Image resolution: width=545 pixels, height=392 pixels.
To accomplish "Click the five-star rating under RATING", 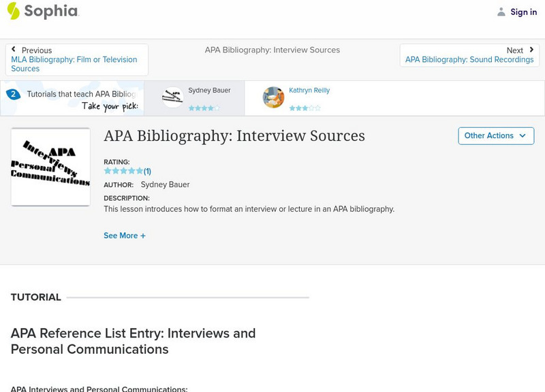I will tap(123, 171).
